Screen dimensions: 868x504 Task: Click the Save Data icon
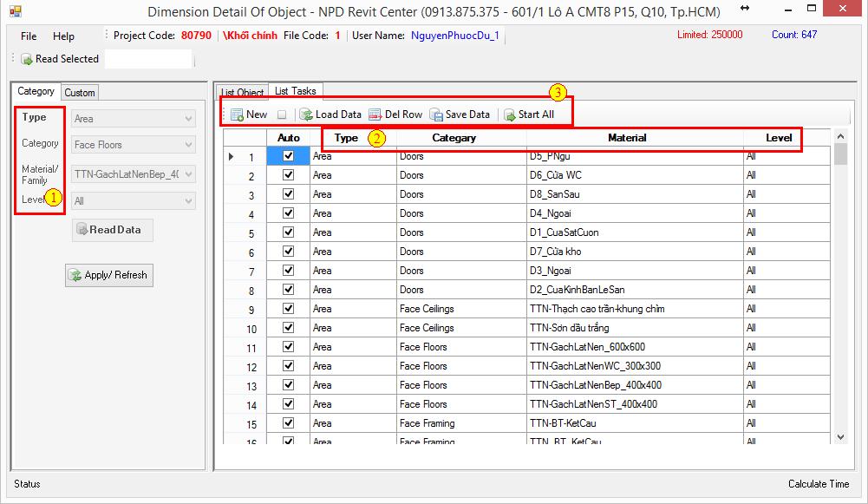436,115
